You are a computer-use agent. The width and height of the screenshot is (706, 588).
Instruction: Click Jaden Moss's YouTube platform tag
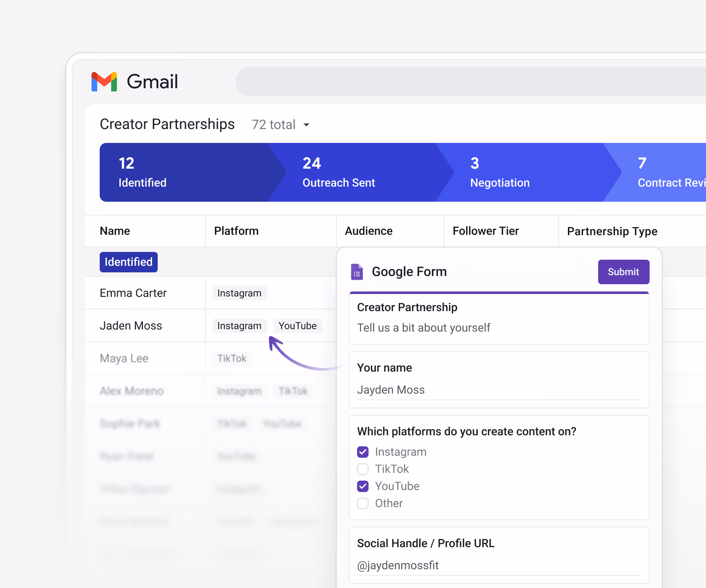click(x=297, y=326)
